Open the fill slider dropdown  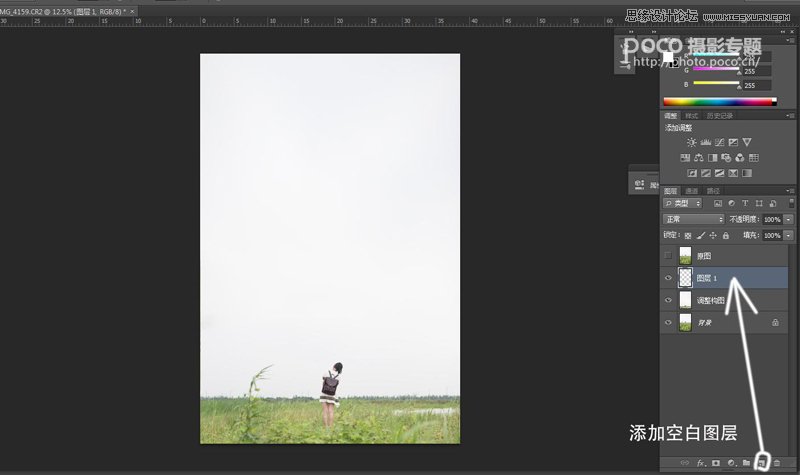tap(789, 235)
